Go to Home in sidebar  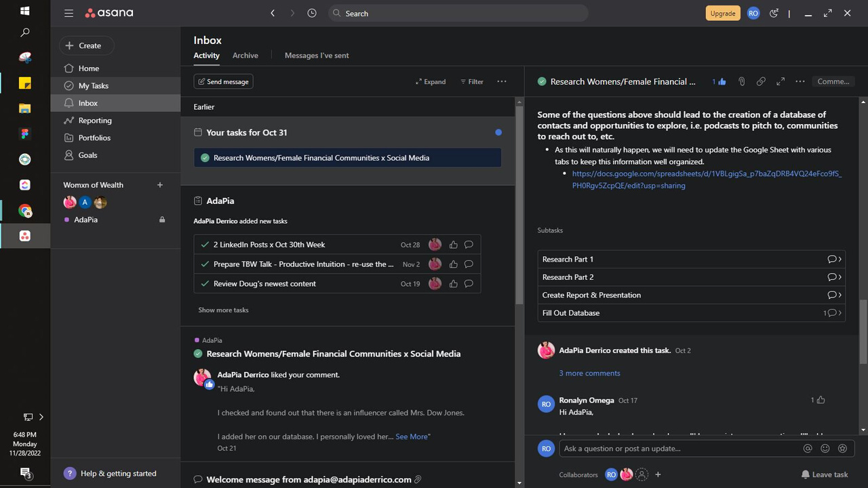88,68
